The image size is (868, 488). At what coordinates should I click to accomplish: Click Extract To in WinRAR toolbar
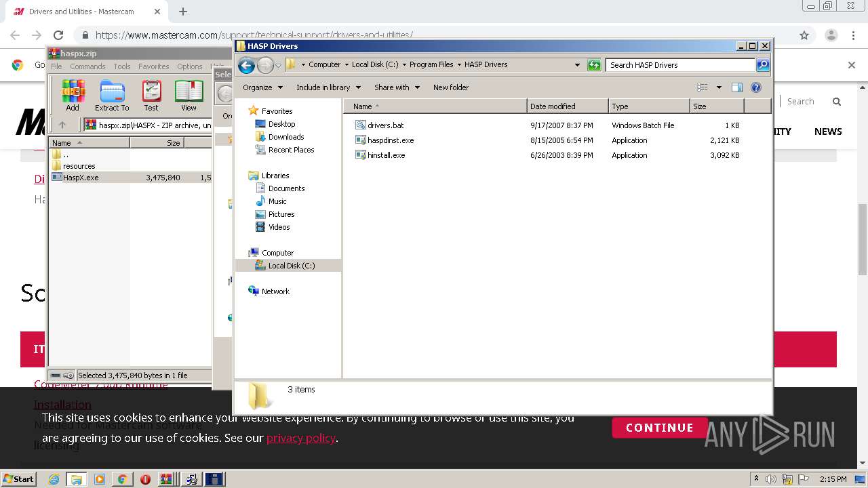[112, 95]
